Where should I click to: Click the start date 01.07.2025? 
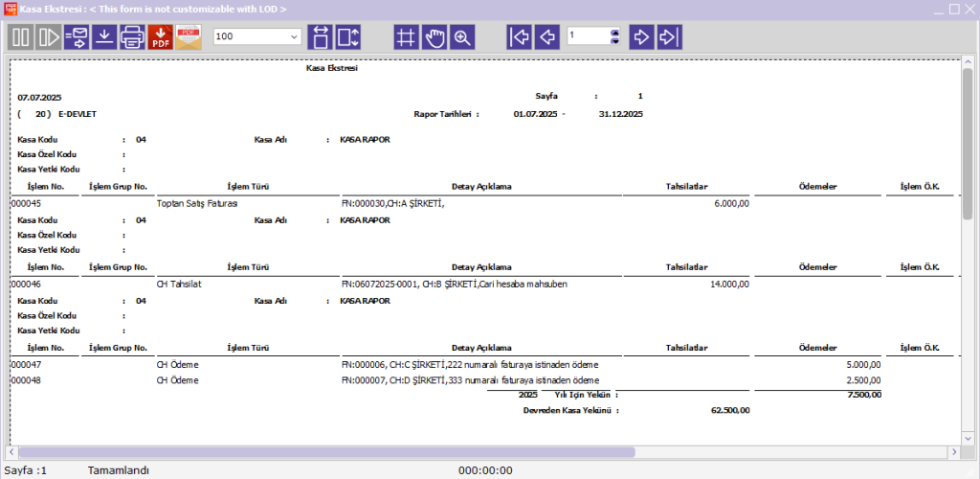[x=536, y=114]
